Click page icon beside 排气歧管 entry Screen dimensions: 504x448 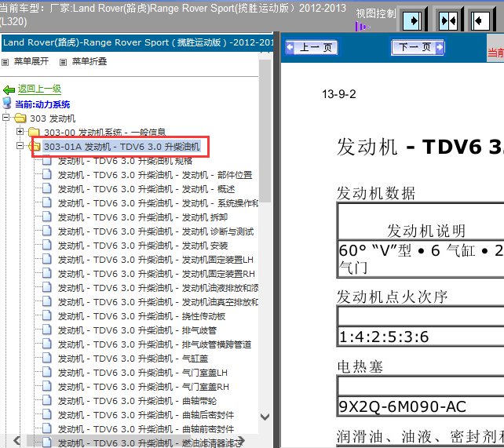point(47,330)
